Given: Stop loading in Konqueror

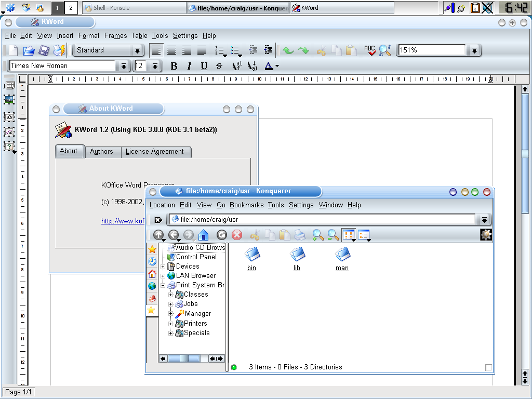Looking at the screenshot, I should pyautogui.click(x=237, y=235).
